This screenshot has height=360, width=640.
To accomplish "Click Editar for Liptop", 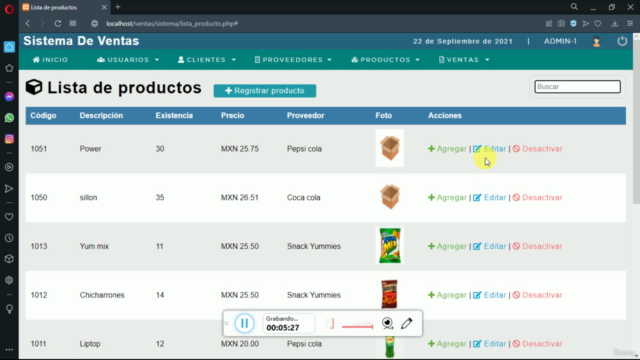I will 489,344.
